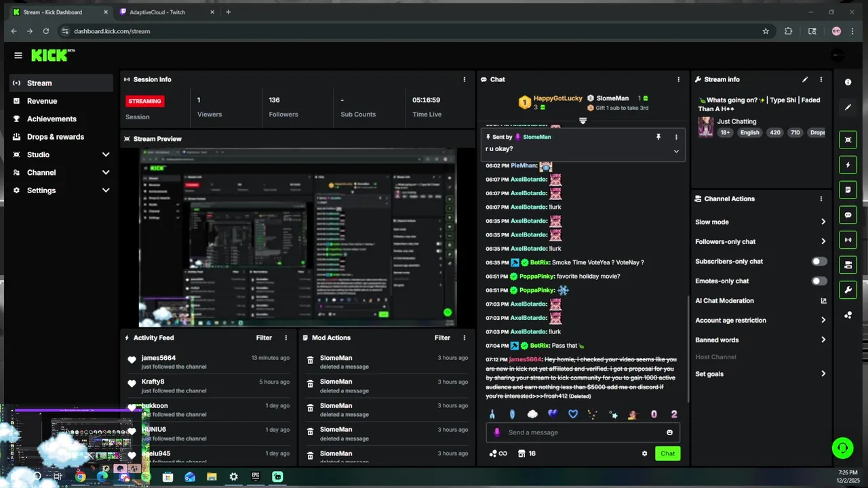Open Mod Actions Filter
This screenshot has width=868, height=488.
(x=442, y=338)
